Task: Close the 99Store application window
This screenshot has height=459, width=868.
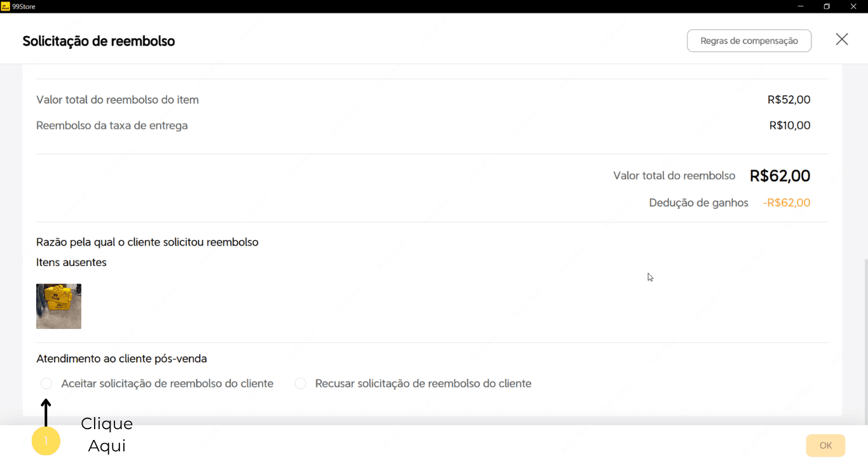Action: (x=853, y=6)
